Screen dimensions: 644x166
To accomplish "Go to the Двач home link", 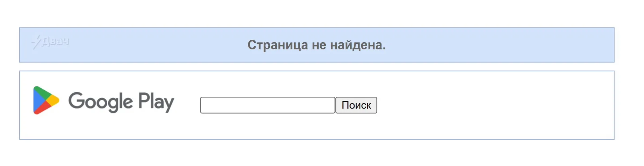I will click(50, 42).
